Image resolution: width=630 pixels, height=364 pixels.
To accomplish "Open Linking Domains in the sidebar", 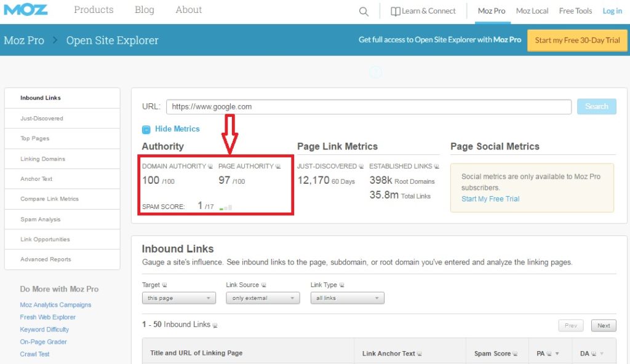I will tap(62, 159).
